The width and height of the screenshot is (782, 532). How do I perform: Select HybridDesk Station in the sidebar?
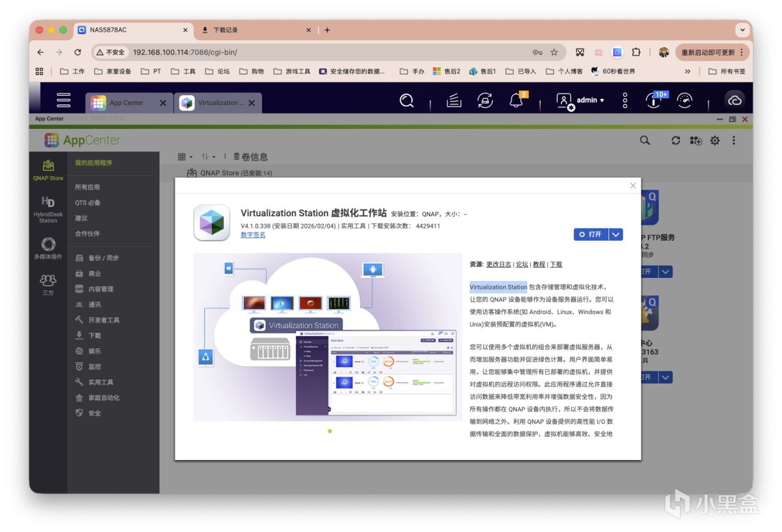tap(48, 210)
